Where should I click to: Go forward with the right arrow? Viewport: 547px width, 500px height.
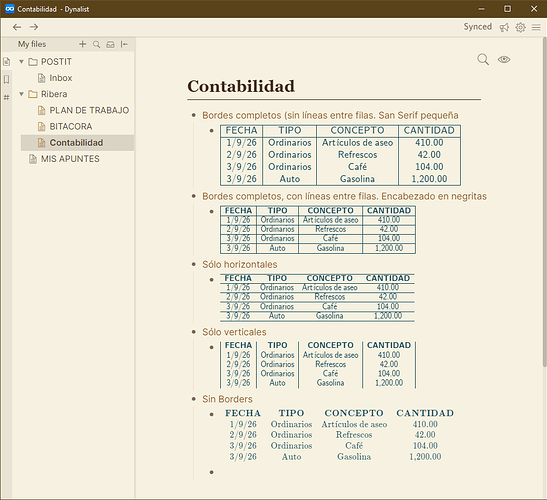pyautogui.click(x=34, y=27)
